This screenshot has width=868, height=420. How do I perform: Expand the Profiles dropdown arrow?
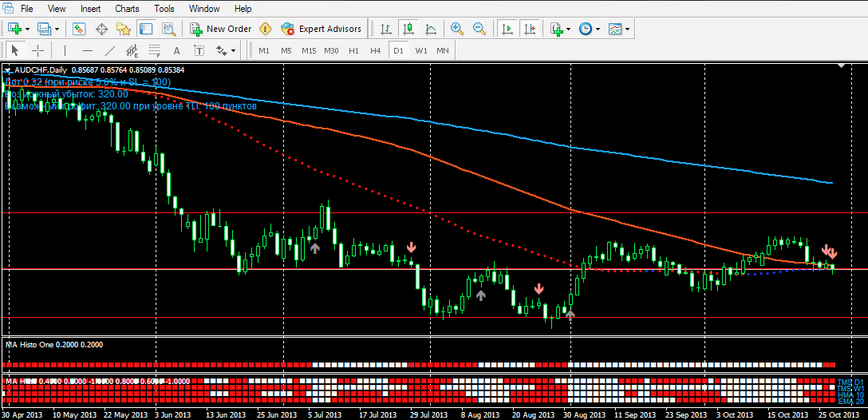point(57,29)
